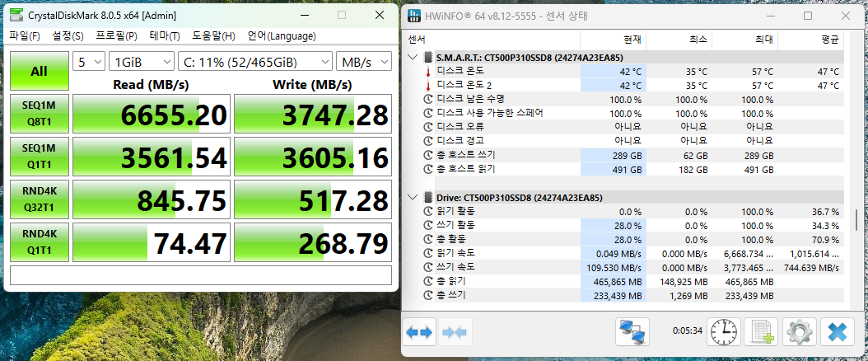This screenshot has height=361, width=868.
Task: Close sensors with the blue X icon
Action: pyautogui.click(x=837, y=332)
